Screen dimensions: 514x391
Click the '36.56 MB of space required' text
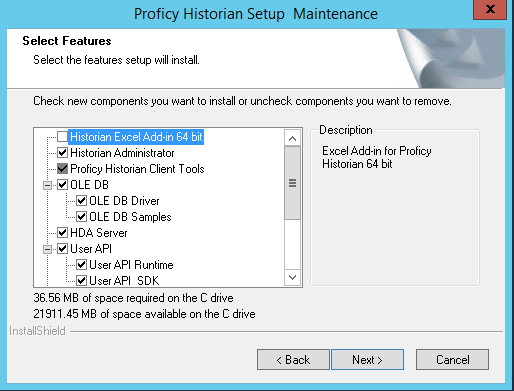tap(133, 298)
